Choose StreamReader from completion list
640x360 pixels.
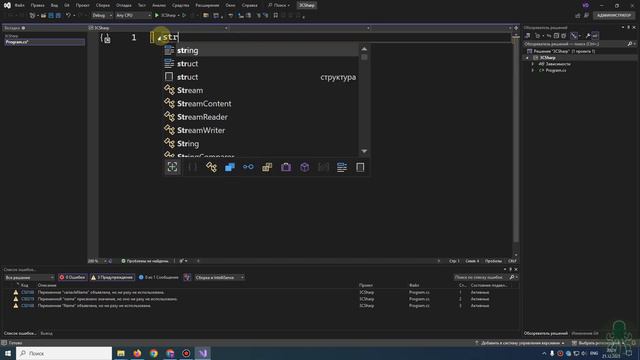pyautogui.click(x=261, y=117)
